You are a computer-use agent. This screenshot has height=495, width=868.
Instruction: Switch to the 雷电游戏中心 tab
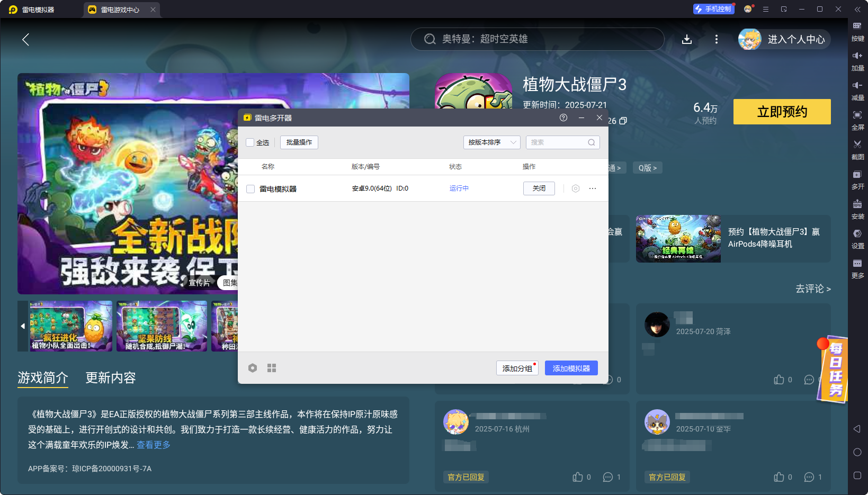pyautogui.click(x=121, y=9)
